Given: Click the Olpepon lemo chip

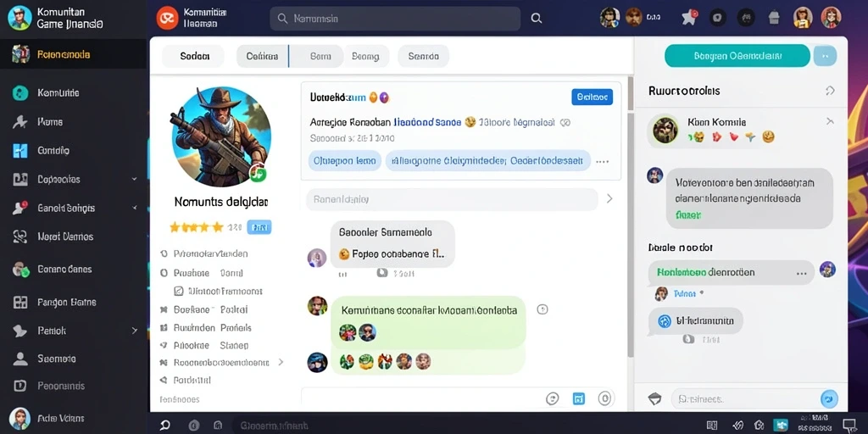Looking at the screenshot, I should [344, 161].
